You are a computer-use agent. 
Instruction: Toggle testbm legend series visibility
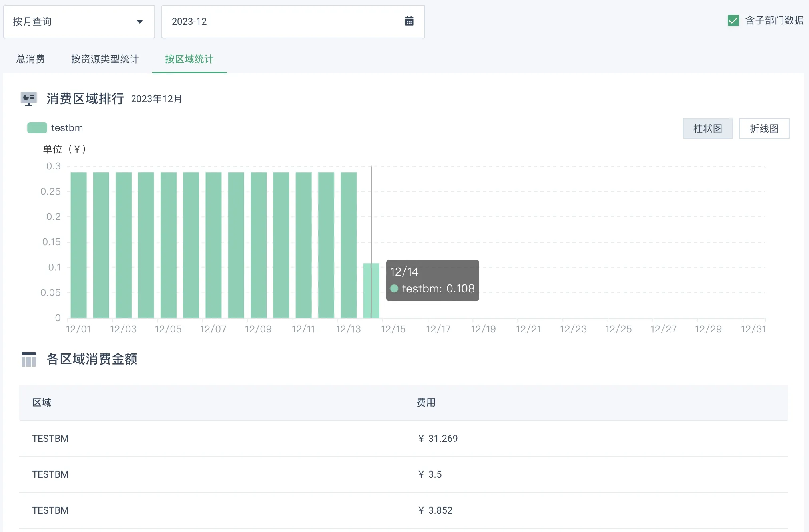(x=67, y=128)
